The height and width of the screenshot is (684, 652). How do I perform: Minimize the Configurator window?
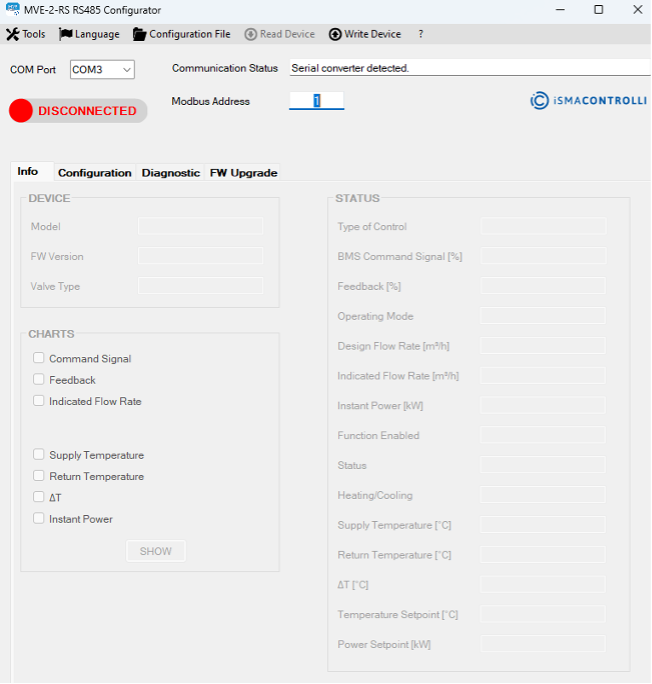(x=560, y=10)
